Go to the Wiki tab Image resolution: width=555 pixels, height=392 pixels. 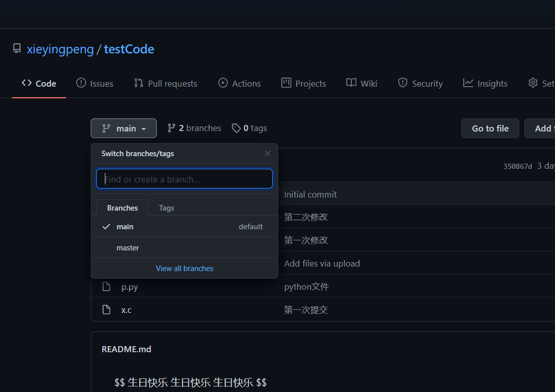coord(361,84)
